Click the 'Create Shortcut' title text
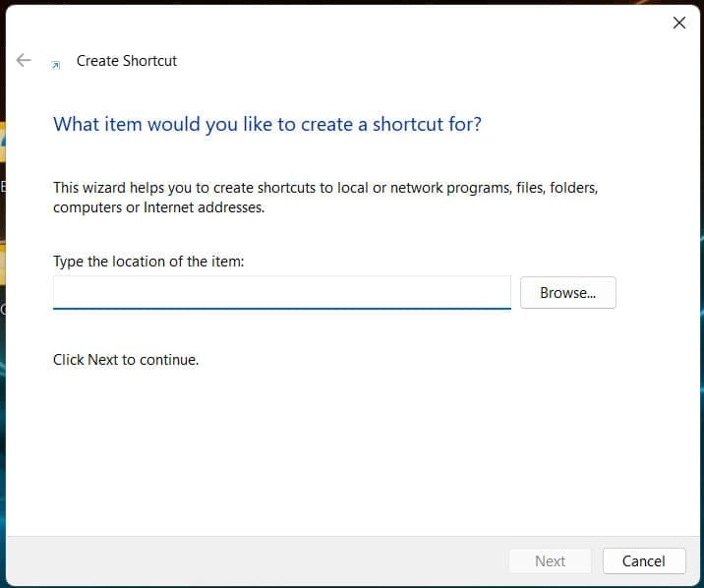Viewport: 704px width, 588px height. 127,61
